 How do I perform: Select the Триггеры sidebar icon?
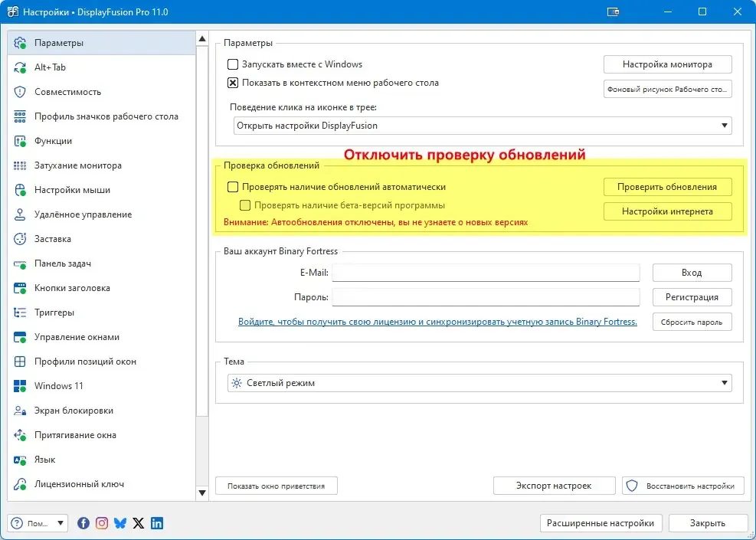point(20,313)
